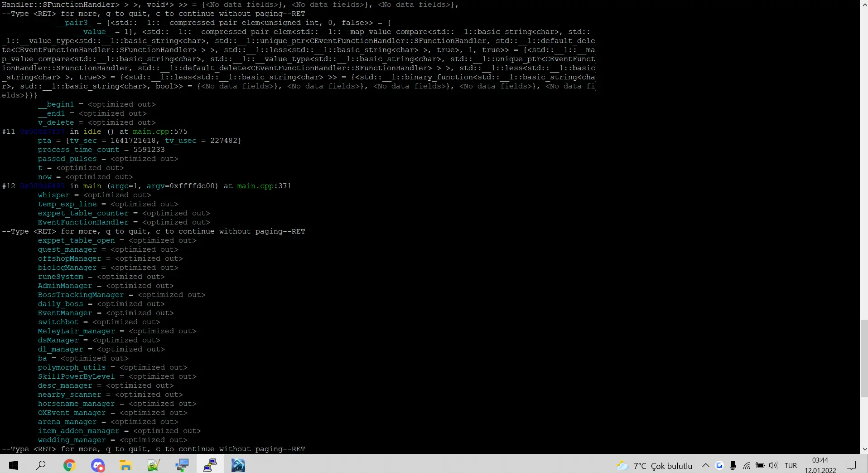
Task: Click '__begin1 = <optimized out>' line
Action: pos(97,104)
